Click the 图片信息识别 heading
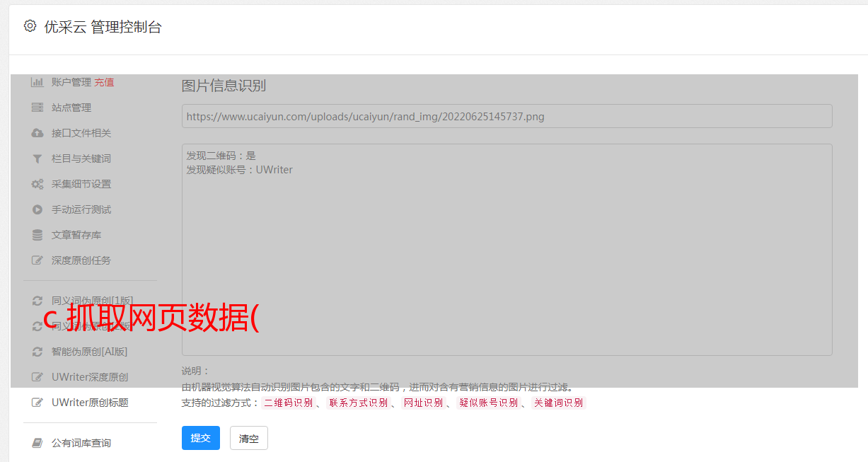868x462 pixels. pos(224,86)
